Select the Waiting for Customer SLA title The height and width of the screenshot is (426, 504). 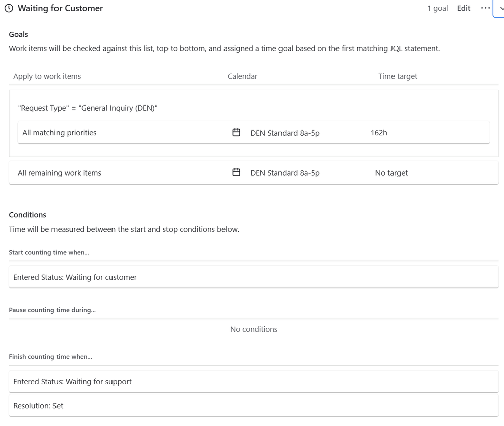pyautogui.click(x=60, y=8)
